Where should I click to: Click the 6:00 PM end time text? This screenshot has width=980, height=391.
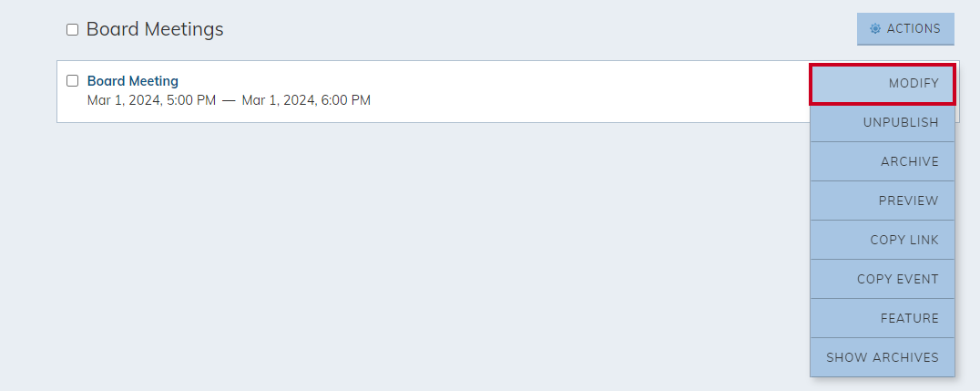[345, 100]
